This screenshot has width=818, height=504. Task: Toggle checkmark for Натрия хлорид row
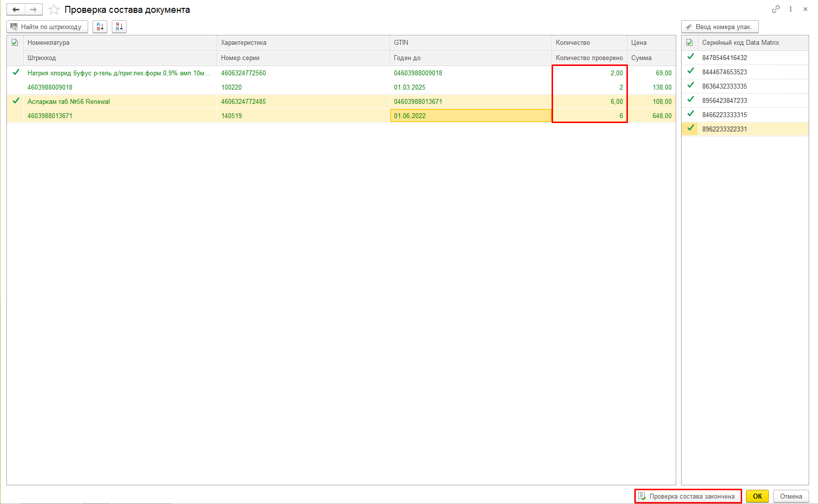point(16,72)
